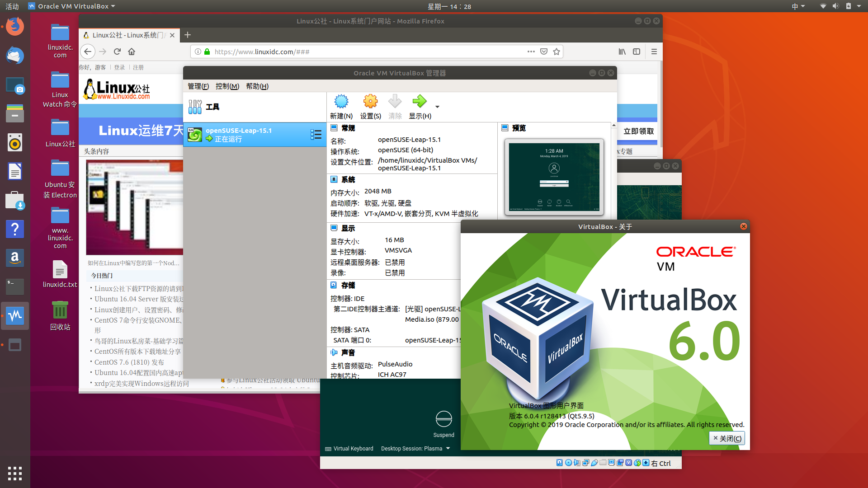Click Firefox back arrow button

pyautogui.click(x=88, y=52)
